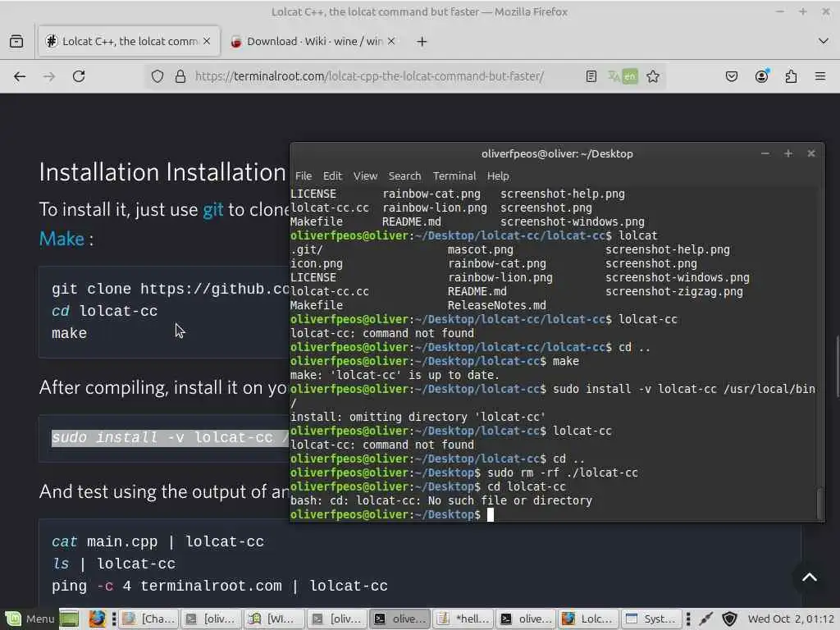Follow the Make hyperlink in article
This screenshot has height=630, width=840.
pos(62,239)
